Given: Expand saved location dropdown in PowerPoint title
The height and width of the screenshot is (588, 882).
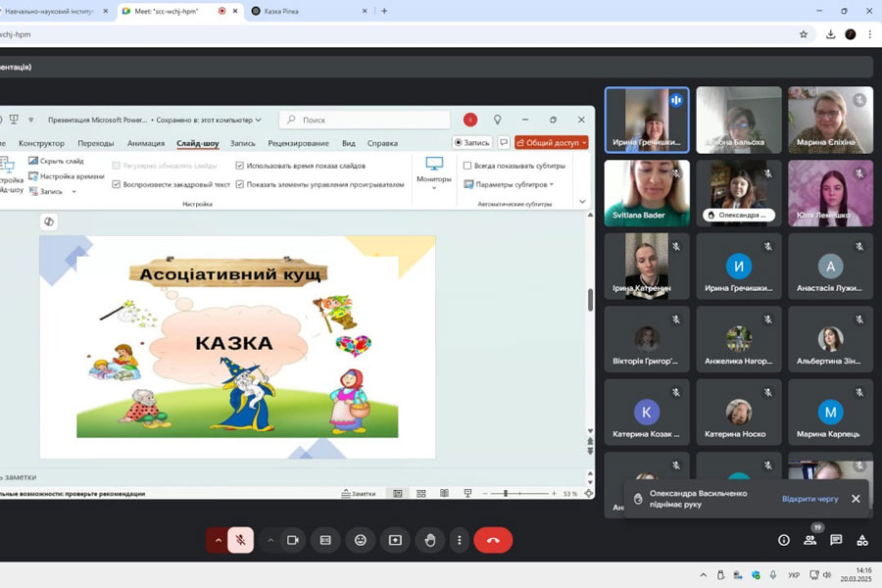Looking at the screenshot, I should pos(258,120).
